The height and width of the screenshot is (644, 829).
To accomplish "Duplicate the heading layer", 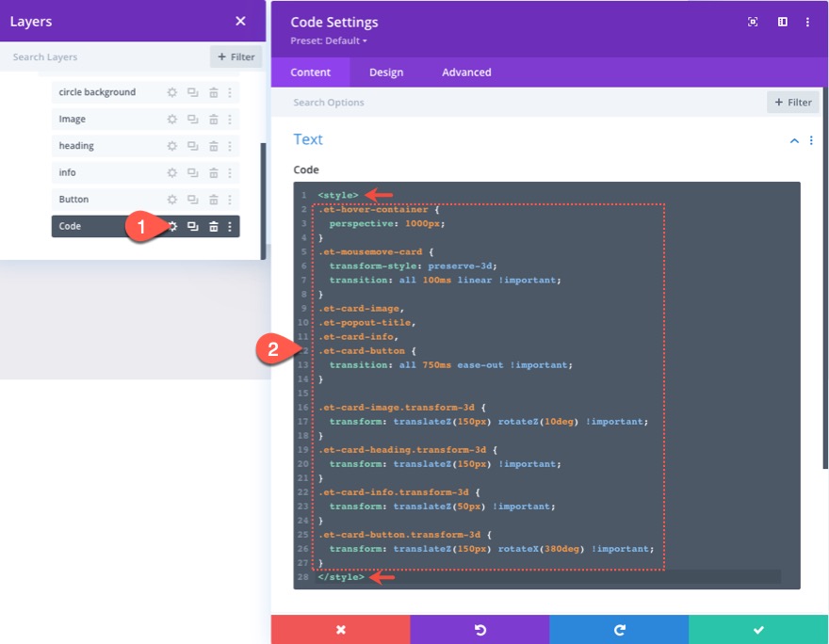I will click(x=192, y=146).
